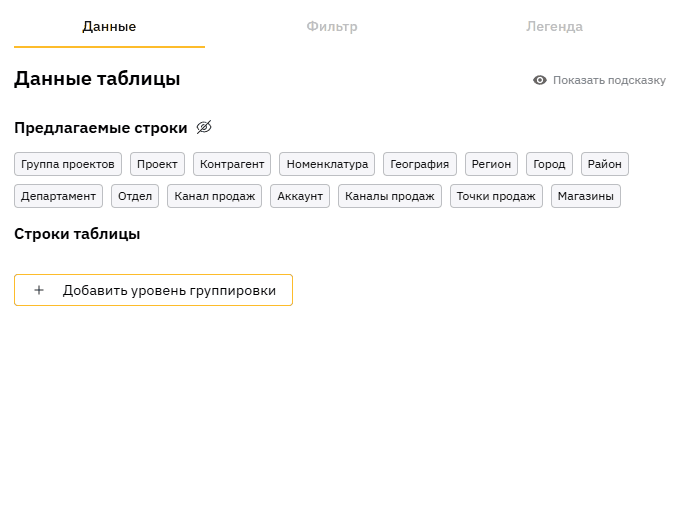This screenshot has width=685, height=522.
Task: Select the Проект row chip
Action: click(157, 164)
